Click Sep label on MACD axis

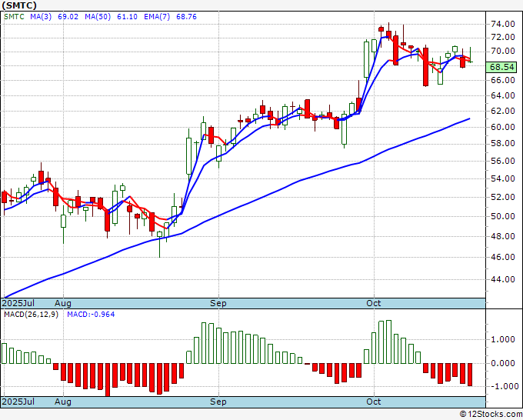[x=218, y=402]
